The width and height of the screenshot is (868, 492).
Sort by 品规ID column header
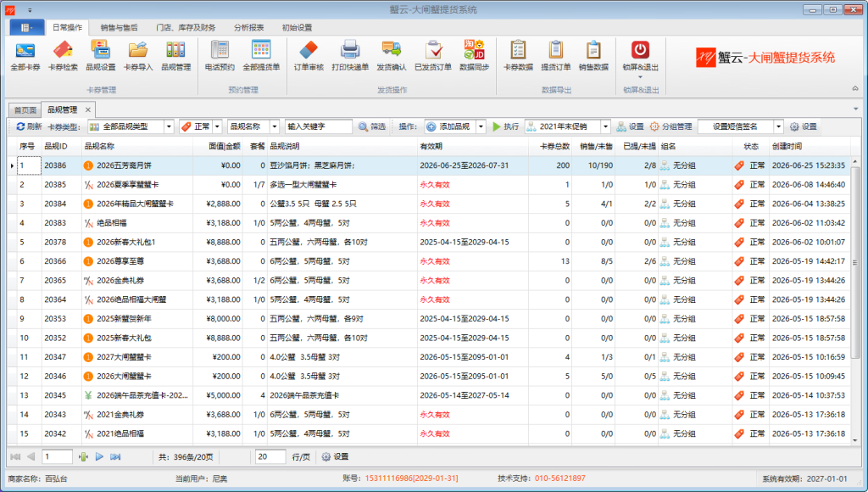pos(61,146)
